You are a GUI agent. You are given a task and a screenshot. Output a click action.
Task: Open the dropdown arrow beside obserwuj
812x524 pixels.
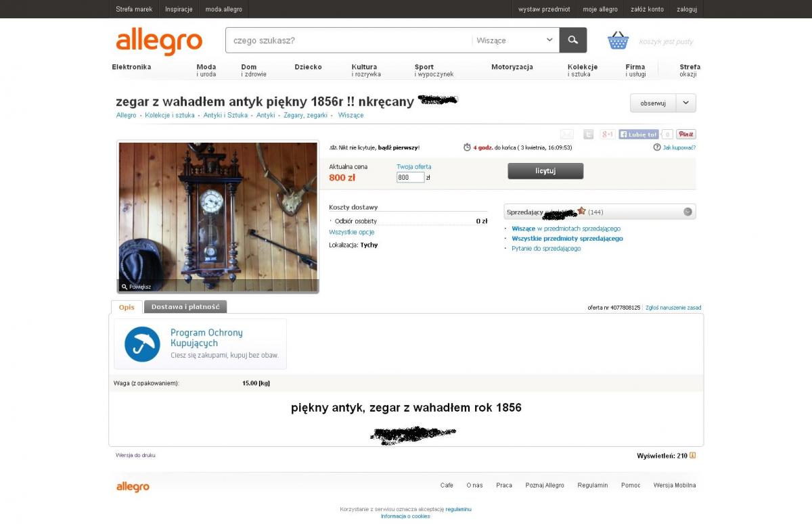[686, 103]
